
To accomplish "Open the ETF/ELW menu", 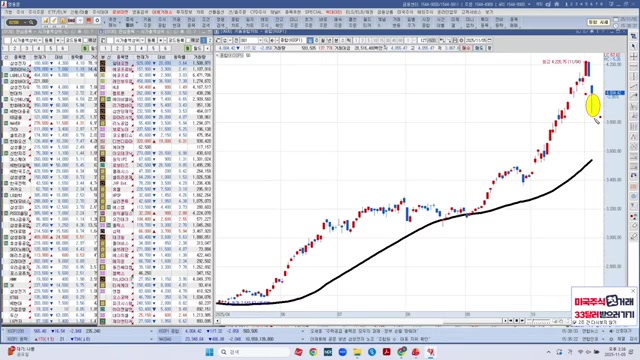I will pyautogui.click(x=57, y=12).
